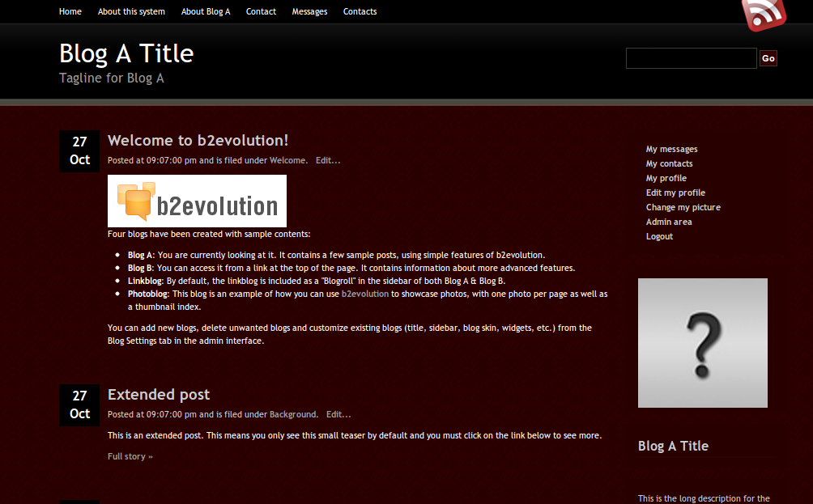Open My contacts in sidebar
Screen dimensions: 813x504
(670, 163)
